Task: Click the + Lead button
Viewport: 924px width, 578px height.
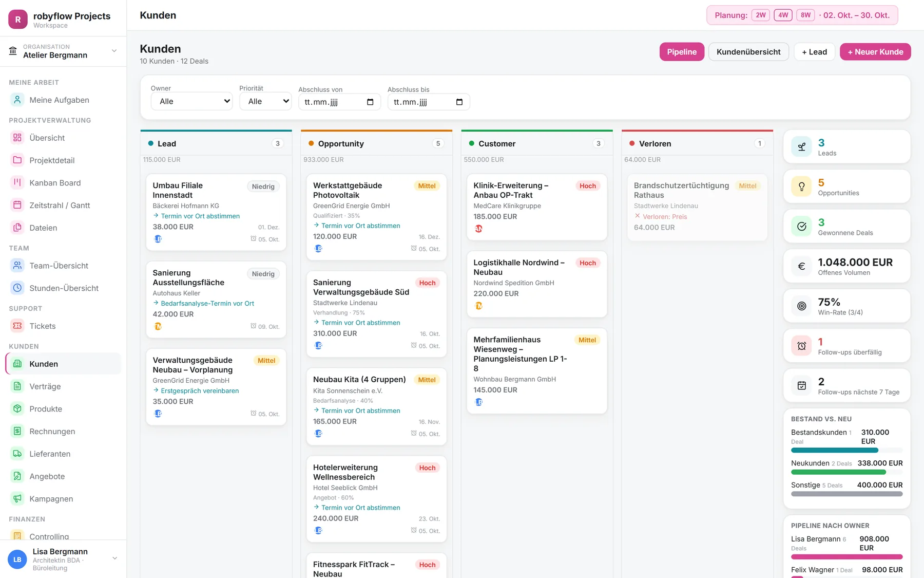Action: pyautogui.click(x=814, y=51)
